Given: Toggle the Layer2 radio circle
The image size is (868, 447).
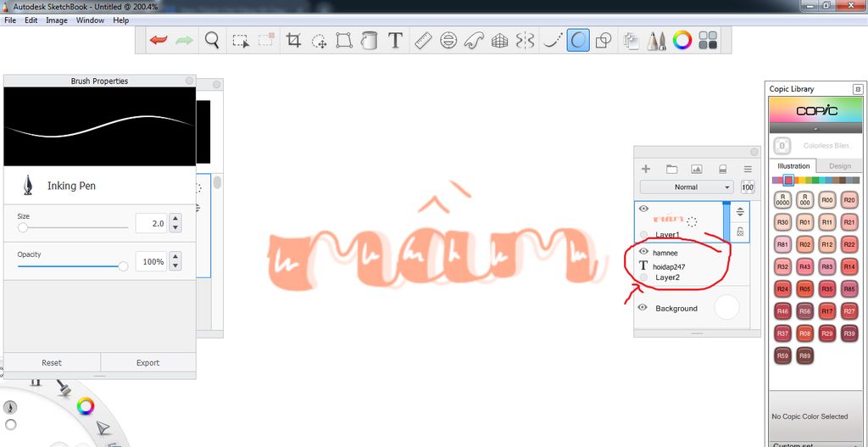Looking at the screenshot, I should coord(643,277).
